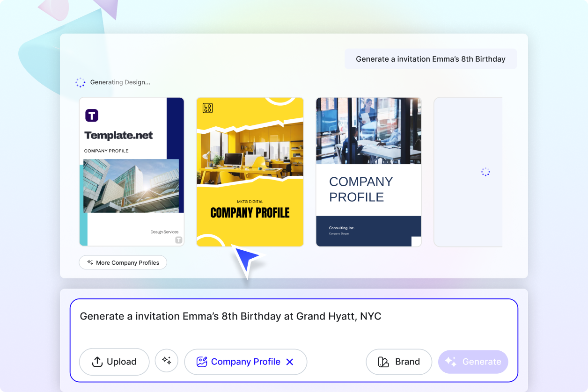The height and width of the screenshot is (392, 588).
Task: Choose the yellow MKTG Digital company profile
Action: 250,172
